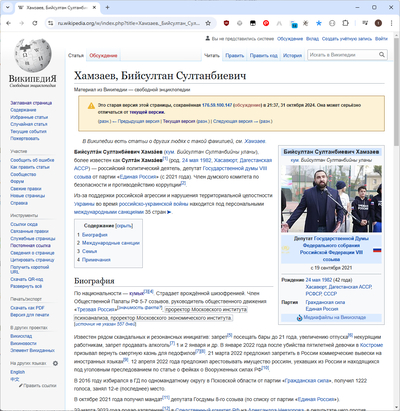This screenshot has width=400, height=411.
Task: Open the tab search dropdown arrow
Action: coord(7,7)
